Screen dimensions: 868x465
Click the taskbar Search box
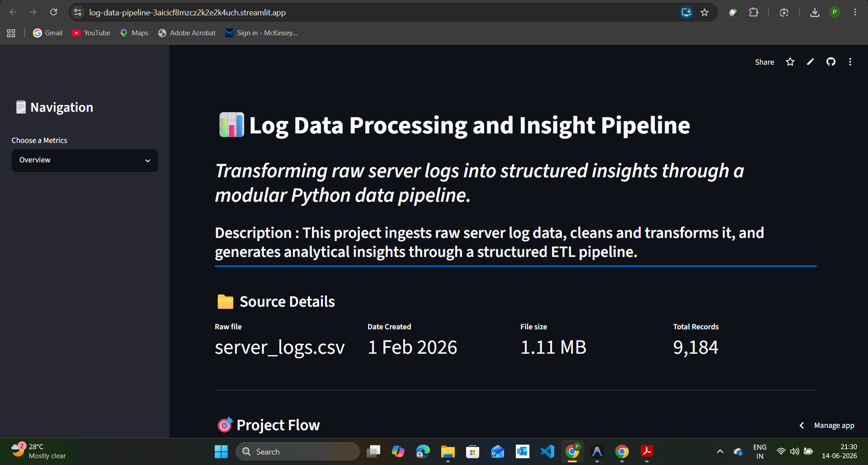point(297,451)
